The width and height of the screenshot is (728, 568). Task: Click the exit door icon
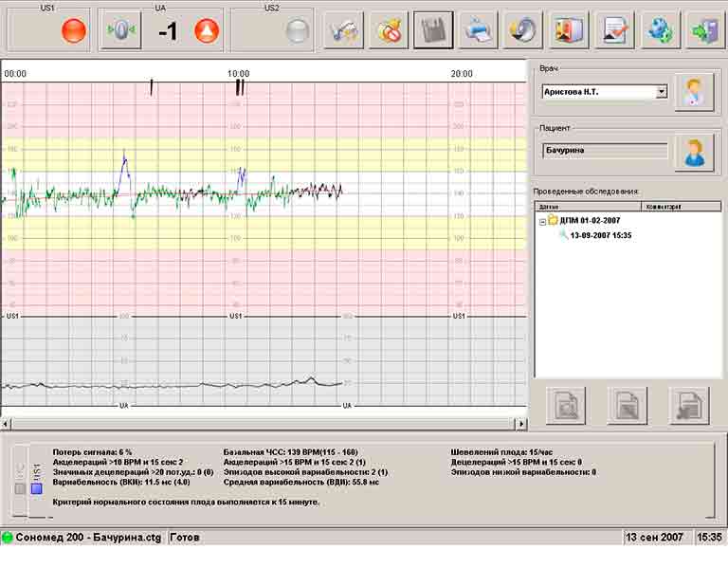(704, 30)
